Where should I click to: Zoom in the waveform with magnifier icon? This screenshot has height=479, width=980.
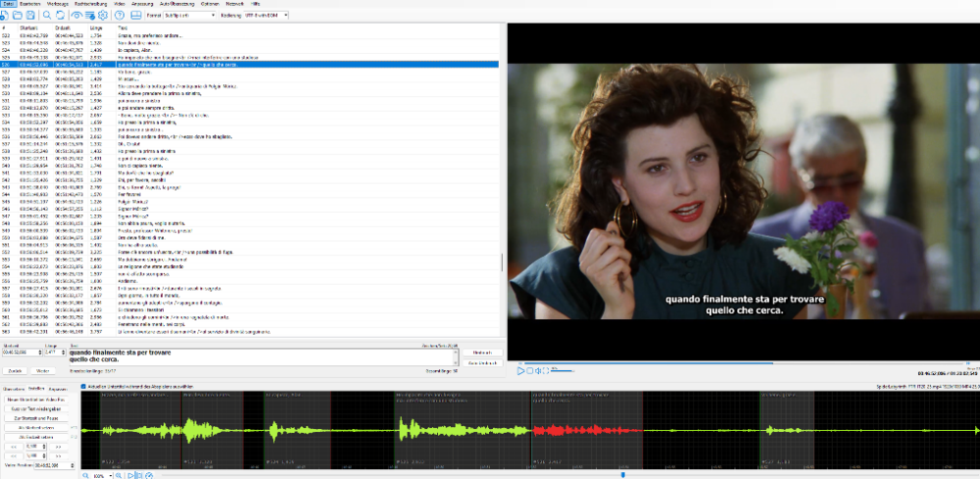[x=119, y=475]
